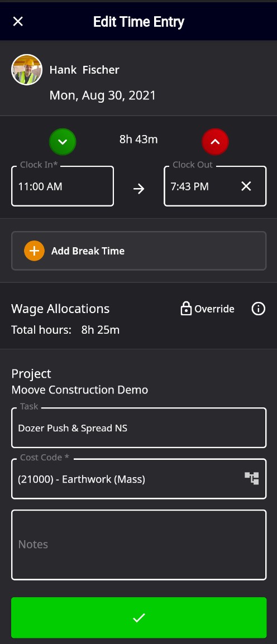Image resolution: width=277 pixels, height=644 pixels.
Task: Open the cost code hierarchy tree icon
Action: coord(251,478)
